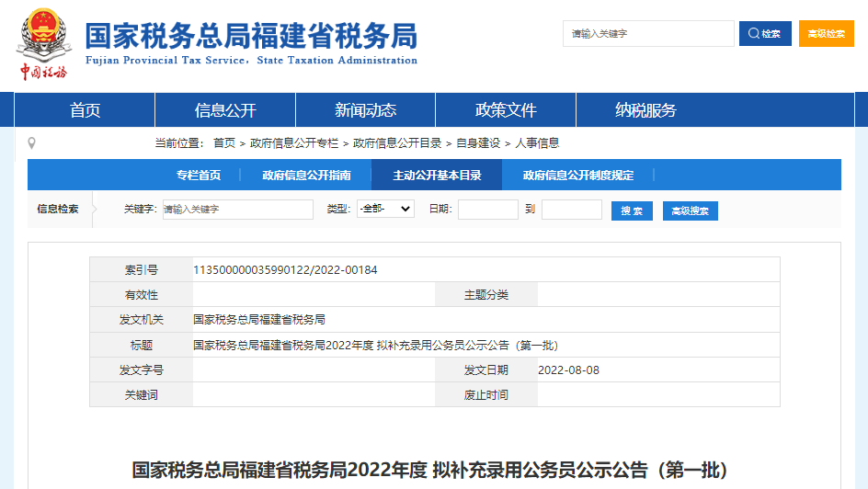This screenshot has height=489, width=868.
Task: Click the 标题 row announcement title text
Action: click(x=376, y=346)
